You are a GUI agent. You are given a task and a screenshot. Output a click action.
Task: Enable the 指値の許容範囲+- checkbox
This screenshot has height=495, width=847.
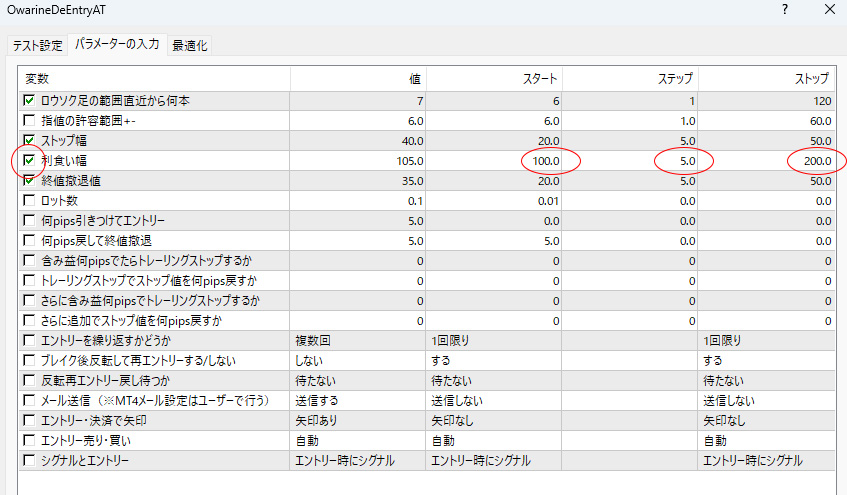(x=29, y=120)
